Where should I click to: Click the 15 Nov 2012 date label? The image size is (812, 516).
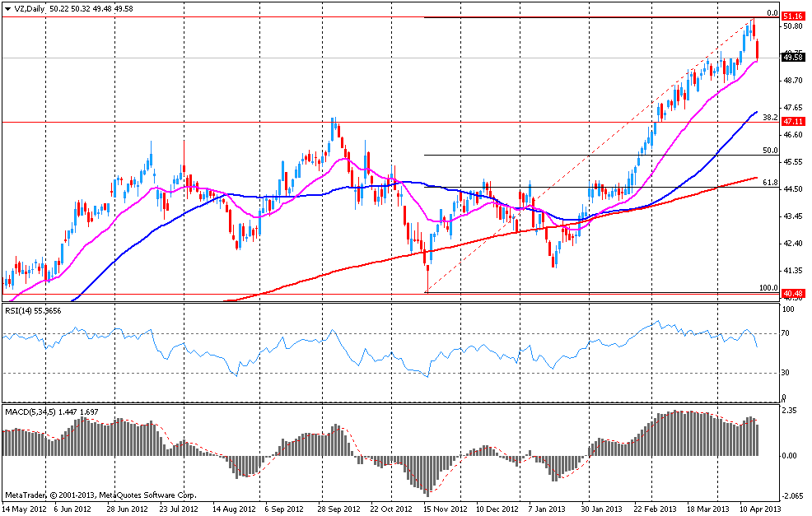(446, 509)
